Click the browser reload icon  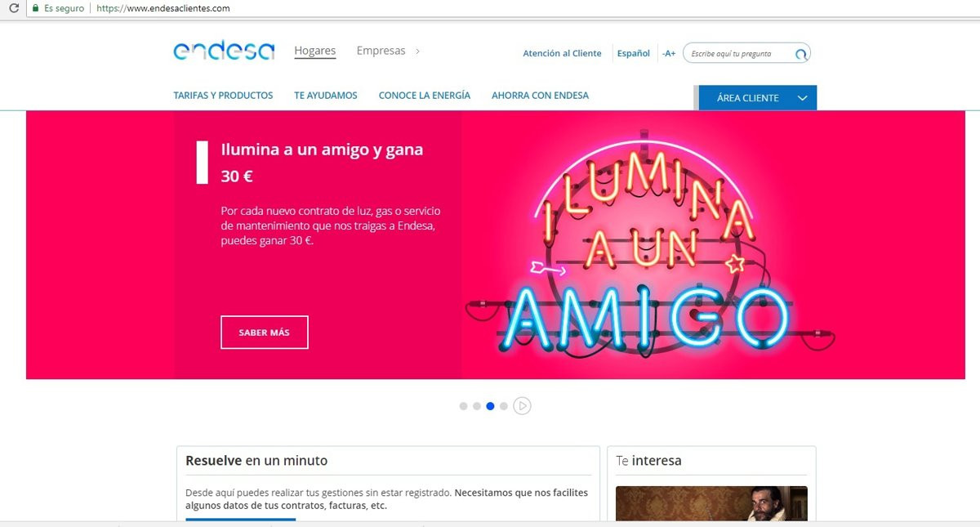(x=13, y=8)
